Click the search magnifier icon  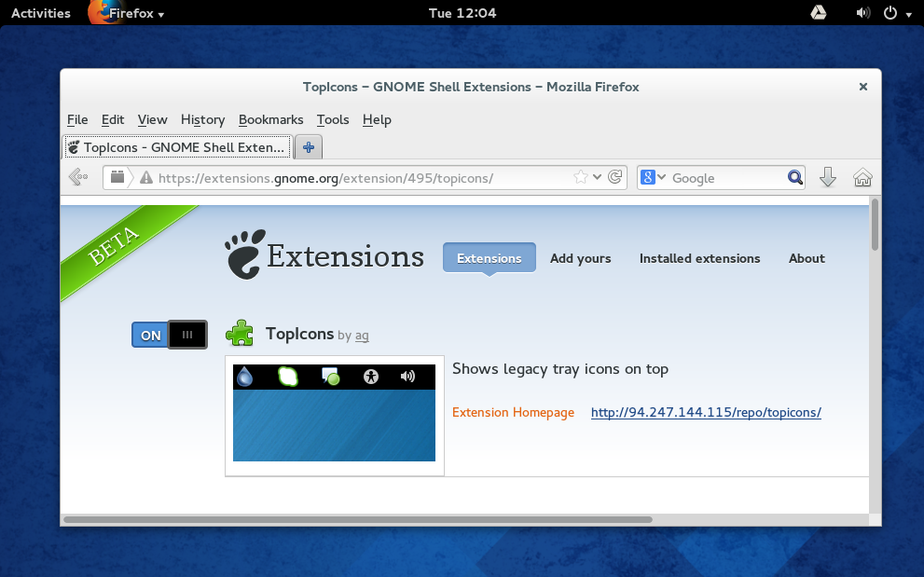point(795,177)
